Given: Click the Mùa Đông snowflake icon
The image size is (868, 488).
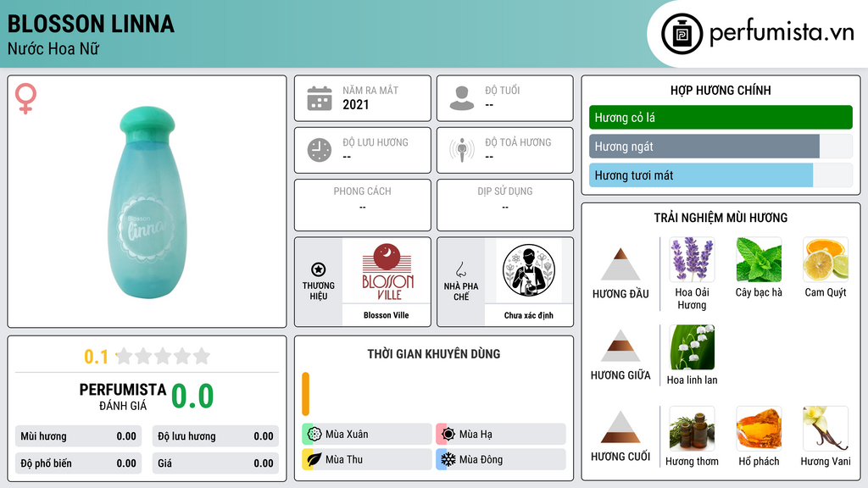Looking at the screenshot, I should [x=448, y=459].
